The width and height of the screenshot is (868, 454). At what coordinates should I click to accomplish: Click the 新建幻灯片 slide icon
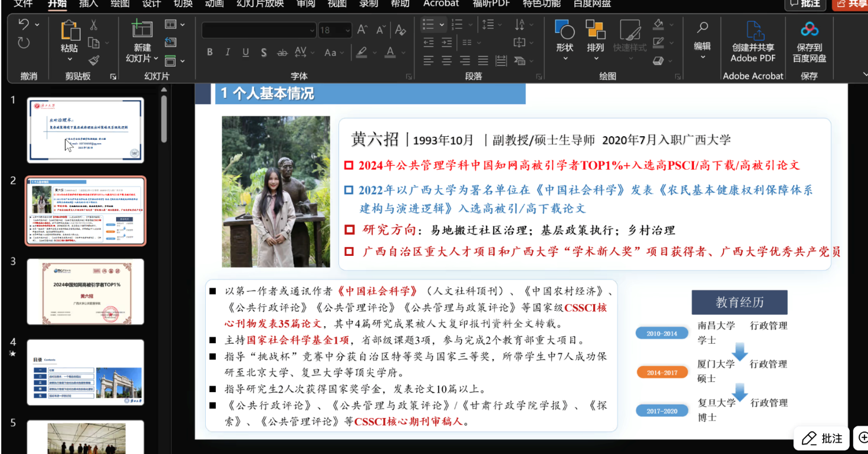pyautogui.click(x=142, y=29)
